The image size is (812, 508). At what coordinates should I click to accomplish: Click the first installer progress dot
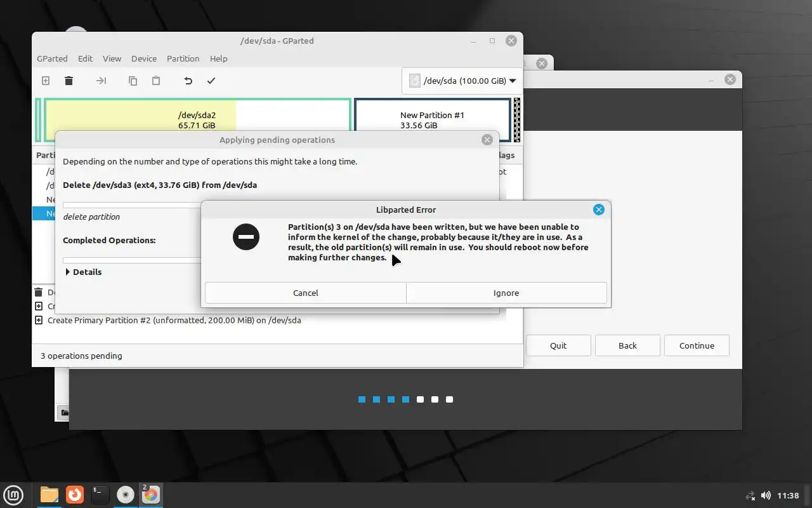(x=362, y=399)
